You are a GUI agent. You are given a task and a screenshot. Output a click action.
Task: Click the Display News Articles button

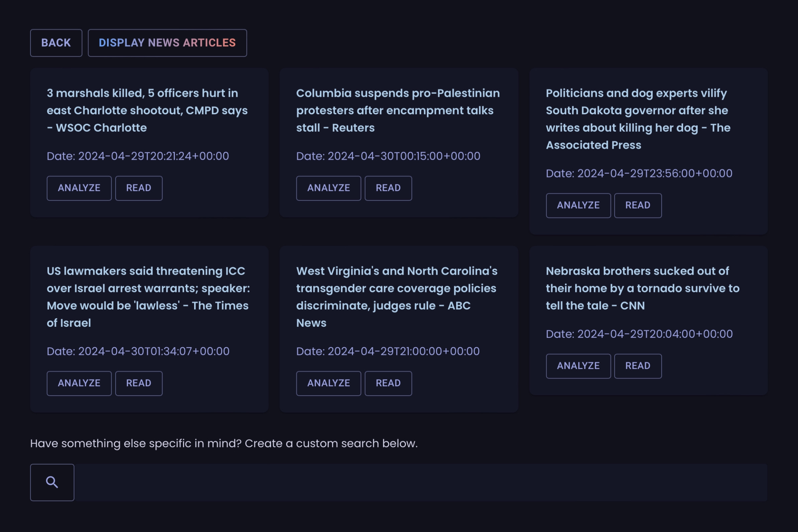point(167,43)
